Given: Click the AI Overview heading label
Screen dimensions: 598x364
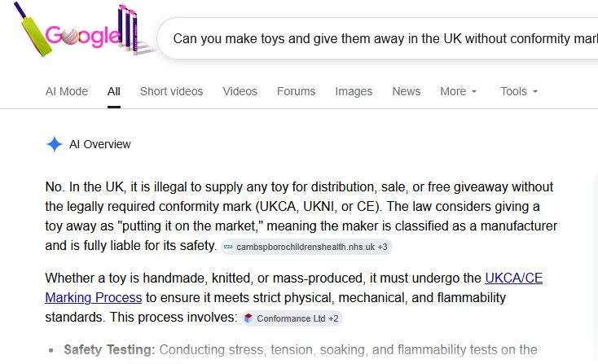Looking at the screenshot, I should (x=100, y=144).
